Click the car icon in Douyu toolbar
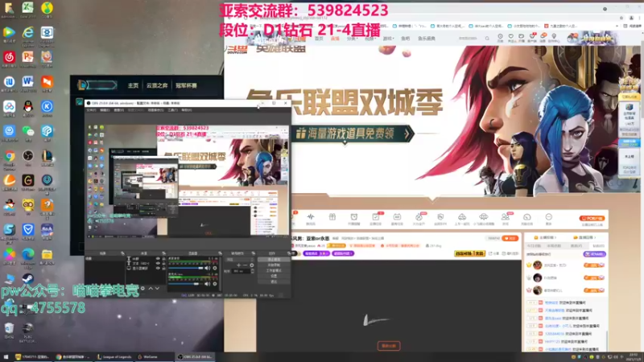 [x=461, y=216]
